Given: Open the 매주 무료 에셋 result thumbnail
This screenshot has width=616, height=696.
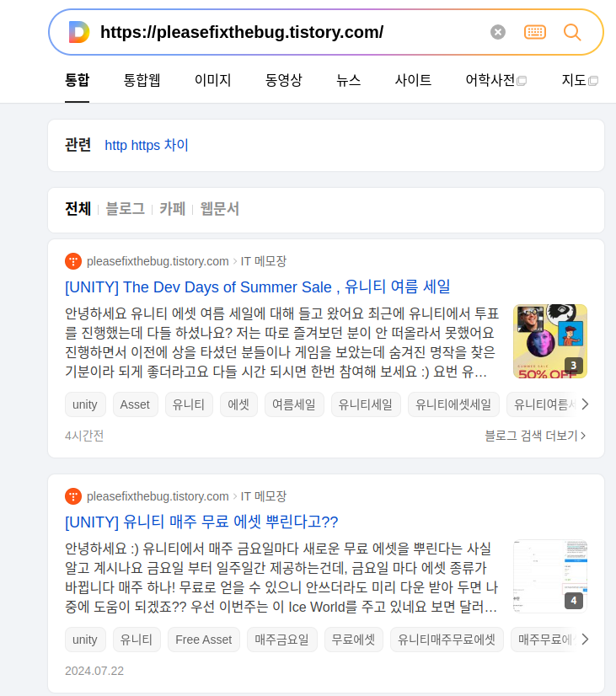Looking at the screenshot, I should [550, 576].
